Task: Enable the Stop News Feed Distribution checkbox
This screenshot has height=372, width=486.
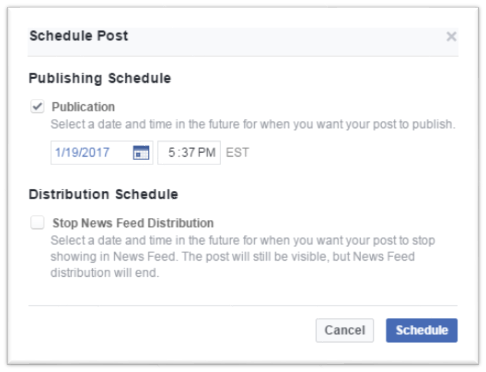Action: (x=37, y=222)
